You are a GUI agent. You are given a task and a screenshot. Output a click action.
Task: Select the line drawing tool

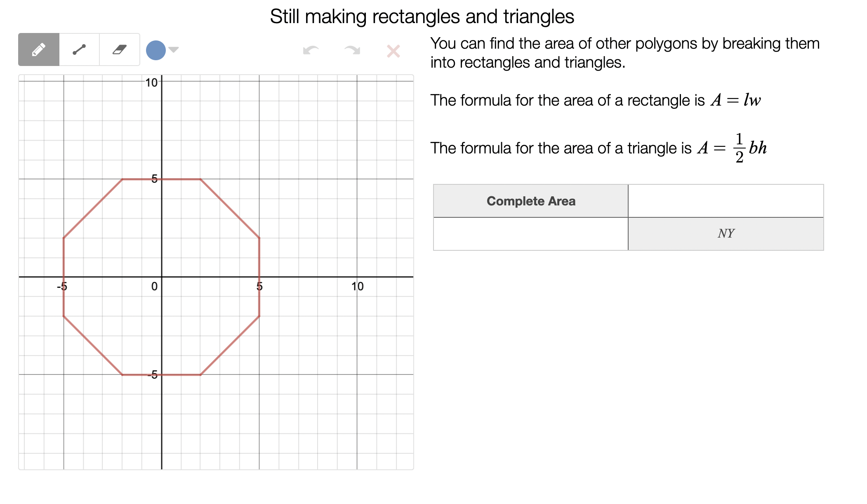coord(79,49)
